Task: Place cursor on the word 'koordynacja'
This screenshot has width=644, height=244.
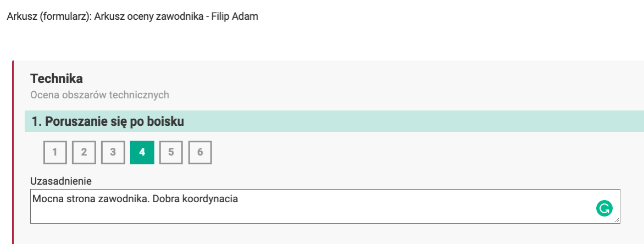Action: (x=213, y=199)
